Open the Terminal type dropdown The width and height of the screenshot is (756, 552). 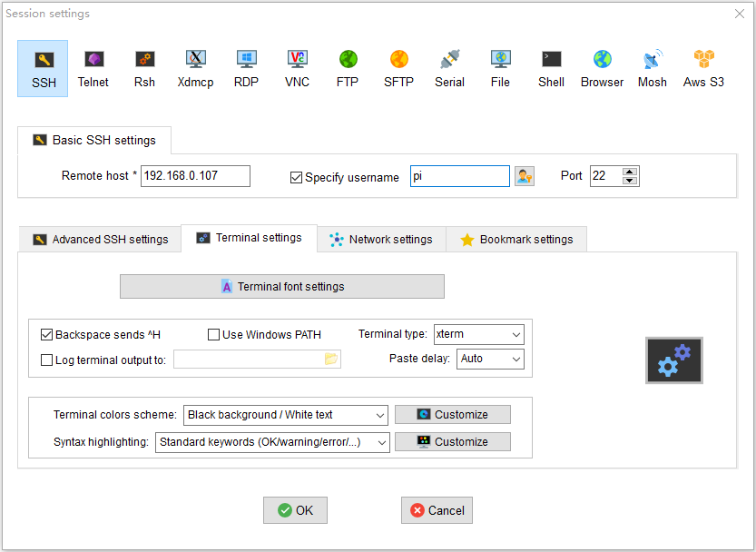[479, 334]
